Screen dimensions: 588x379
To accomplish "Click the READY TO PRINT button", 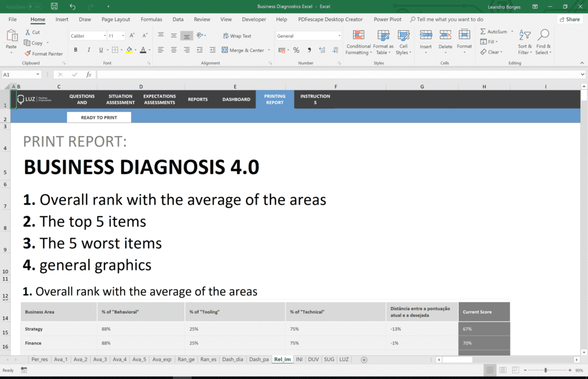I will (99, 117).
